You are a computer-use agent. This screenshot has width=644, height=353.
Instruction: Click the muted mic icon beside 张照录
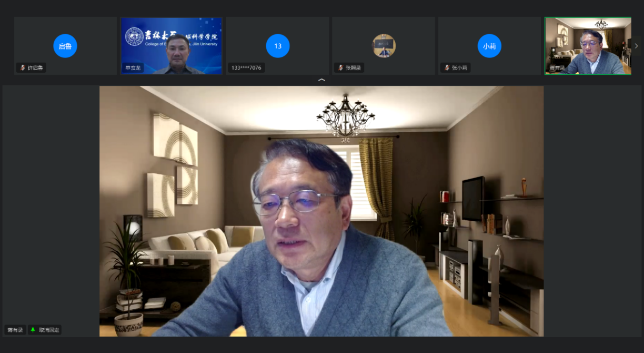pos(340,68)
